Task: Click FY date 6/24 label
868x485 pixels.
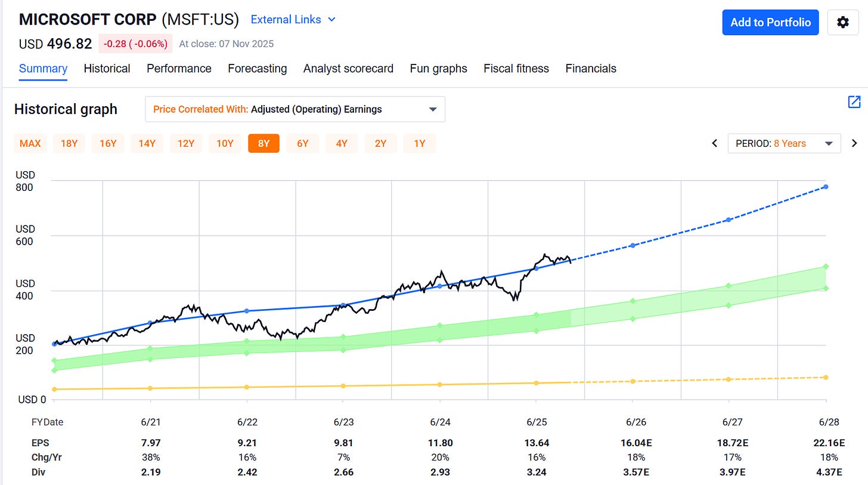Action: [440, 422]
